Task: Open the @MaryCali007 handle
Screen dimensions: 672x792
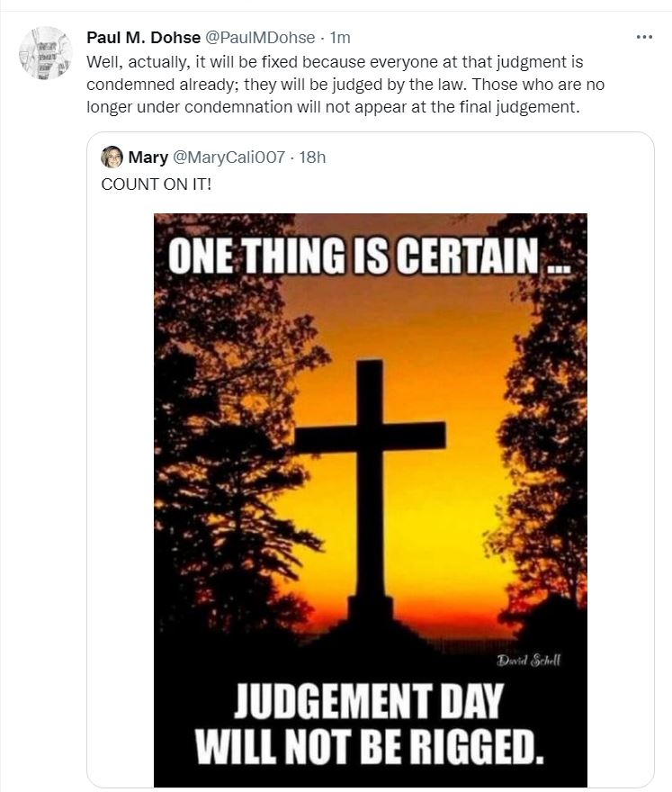Action: (x=230, y=157)
